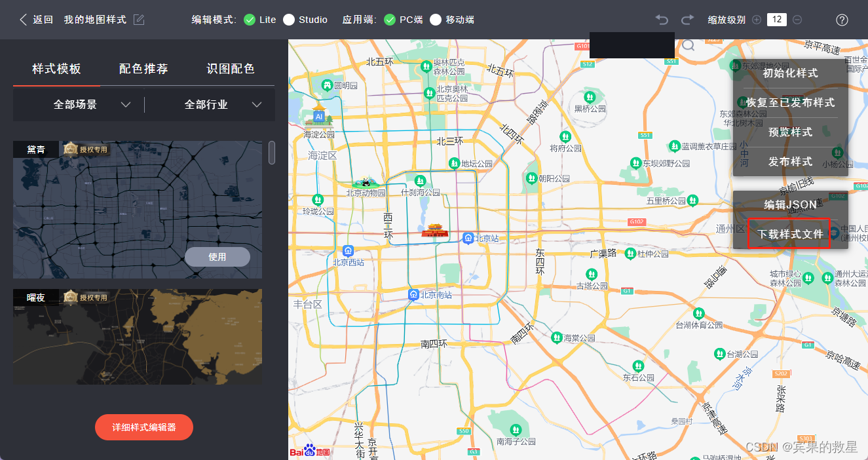Screen dimensions: 868x460
Task: Click the undo arrow icon
Action: pyautogui.click(x=661, y=20)
